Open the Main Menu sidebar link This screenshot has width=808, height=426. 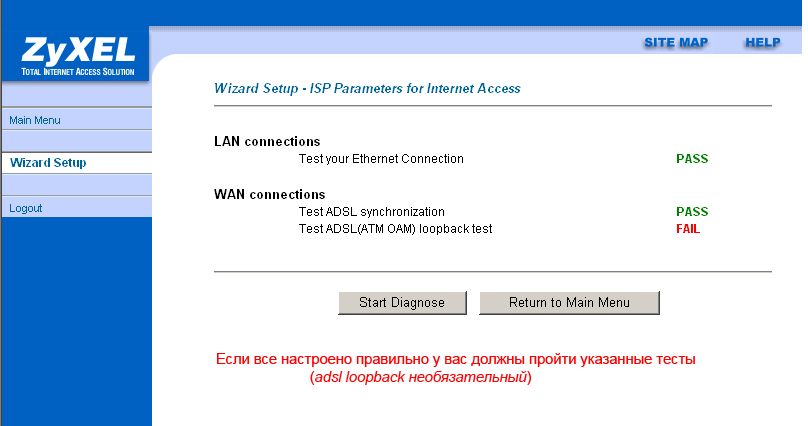coord(35,120)
